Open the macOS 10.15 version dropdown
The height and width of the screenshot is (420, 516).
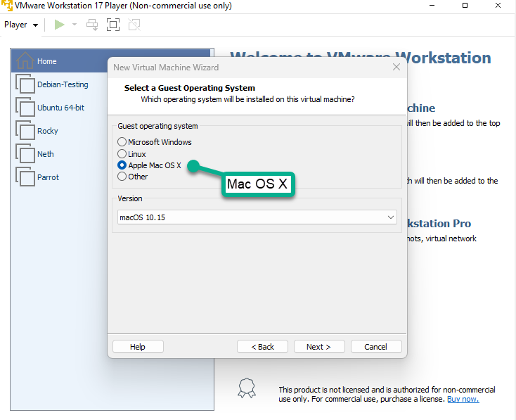(257, 217)
